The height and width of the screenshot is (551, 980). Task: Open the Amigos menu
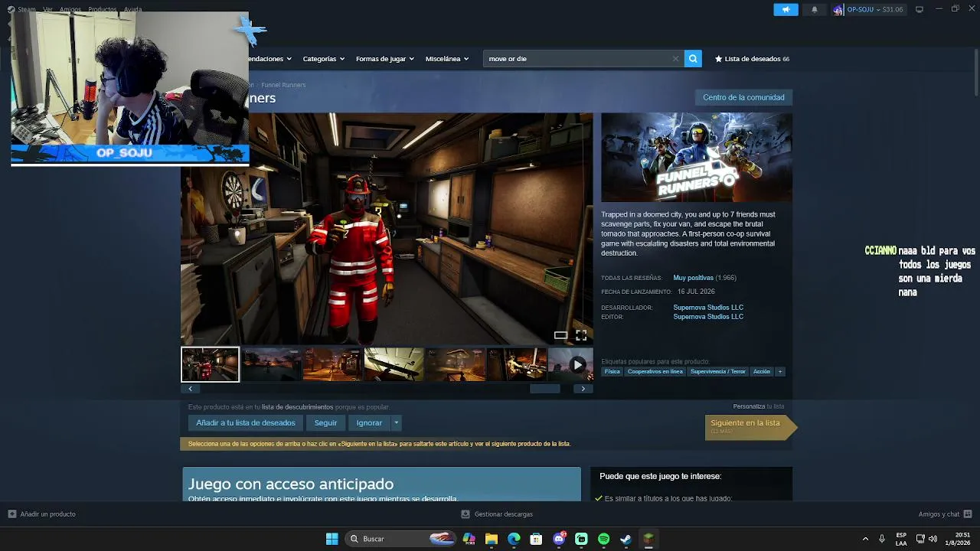[70, 9]
